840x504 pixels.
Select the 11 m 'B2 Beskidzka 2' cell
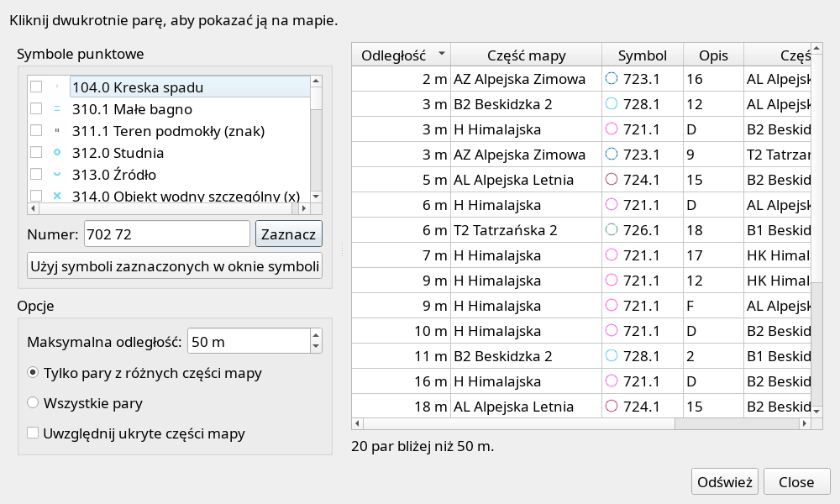[526, 355]
